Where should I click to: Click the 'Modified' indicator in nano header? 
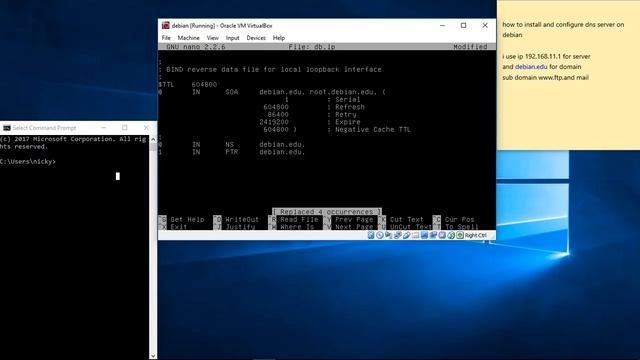(470, 47)
